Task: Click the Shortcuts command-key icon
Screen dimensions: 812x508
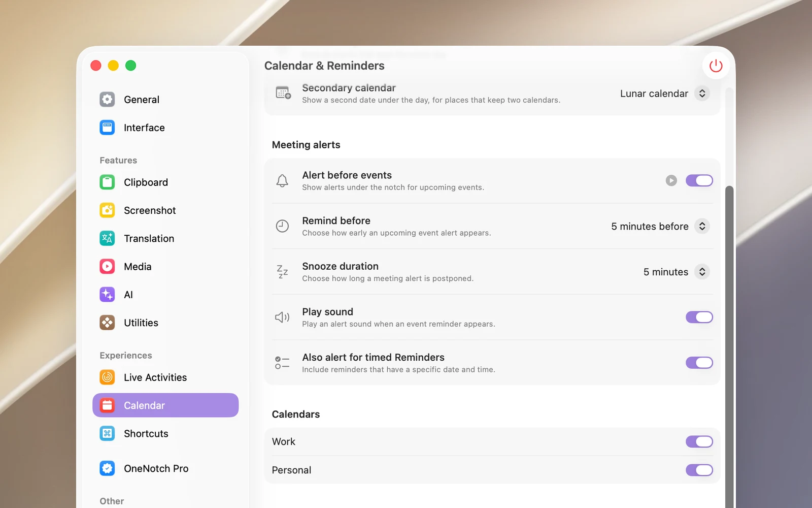Action: pos(107,433)
